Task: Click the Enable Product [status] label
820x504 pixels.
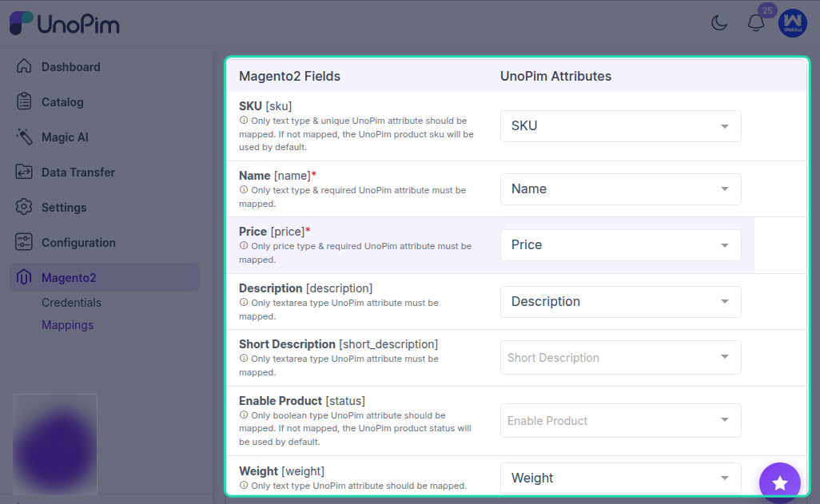Action: [x=302, y=401]
